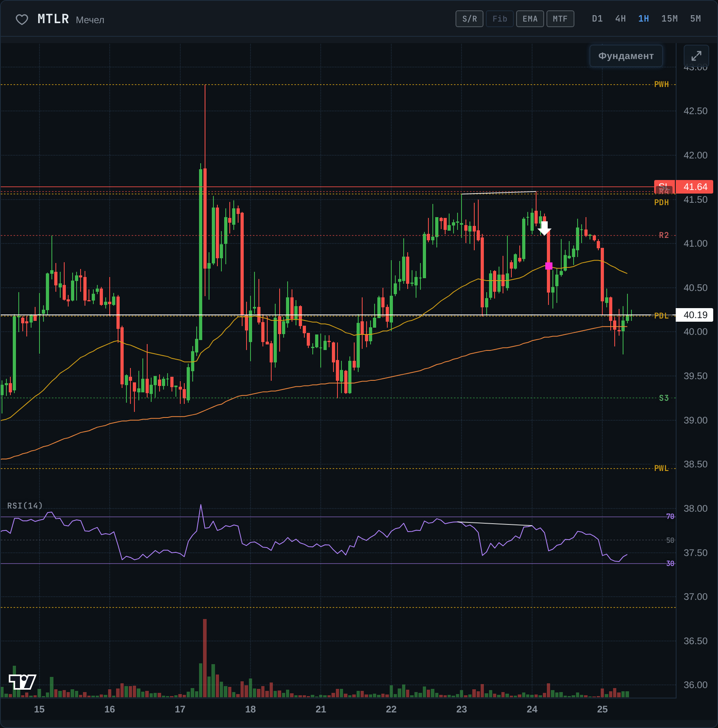Click the 39.00 price axis label

tap(695, 420)
